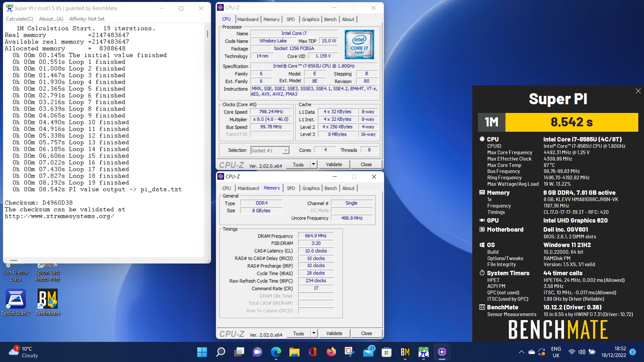The image size is (644, 362).
Task: Click CPU-Z icon in top window title bar
Action: pyautogui.click(x=220, y=7)
